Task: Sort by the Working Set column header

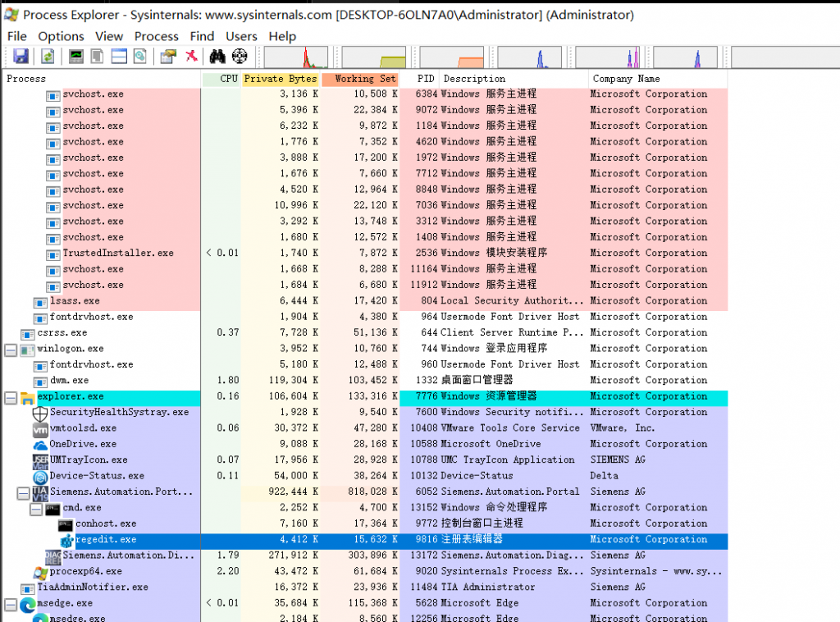Action: [x=360, y=79]
